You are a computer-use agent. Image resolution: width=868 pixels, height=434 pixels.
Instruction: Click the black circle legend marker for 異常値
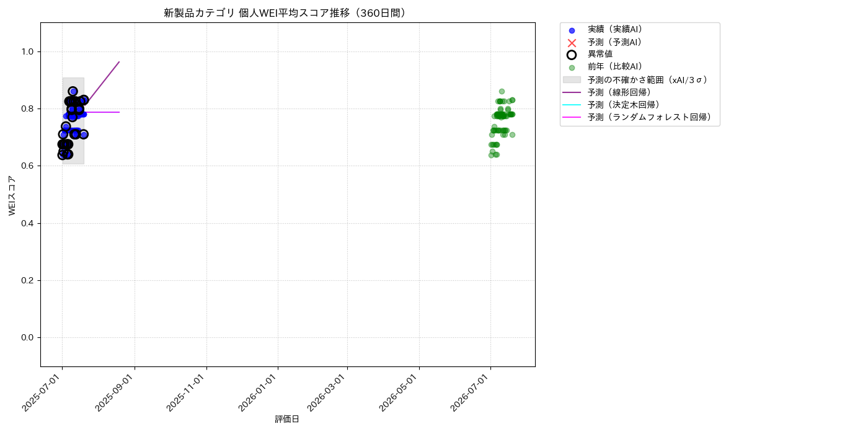(572, 55)
